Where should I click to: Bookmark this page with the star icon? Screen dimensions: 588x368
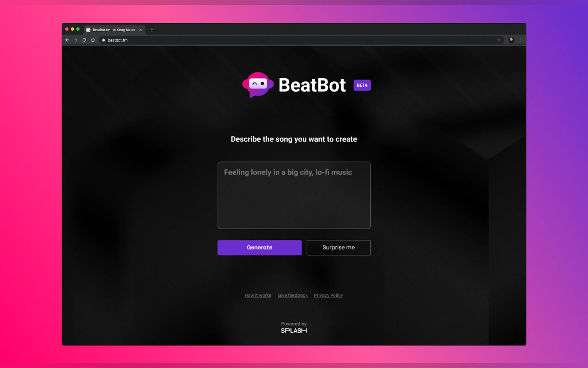(x=499, y=40)
